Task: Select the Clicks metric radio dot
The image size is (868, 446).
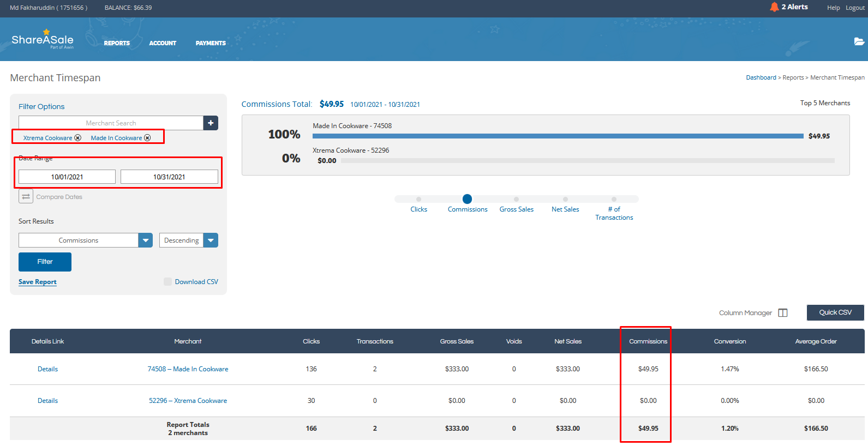Action: tap(418, 199)
